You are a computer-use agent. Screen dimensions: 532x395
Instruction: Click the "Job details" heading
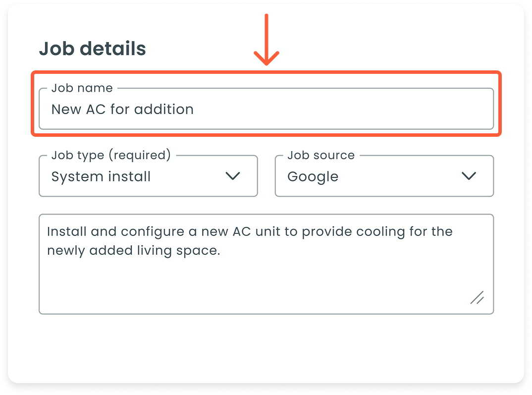point(92,49)
